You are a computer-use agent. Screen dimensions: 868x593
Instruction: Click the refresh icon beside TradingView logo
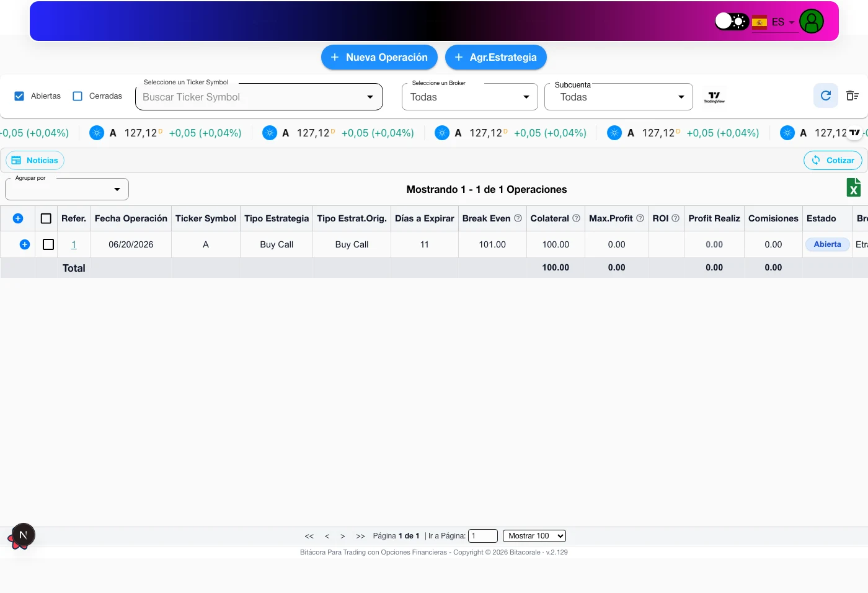826,96
